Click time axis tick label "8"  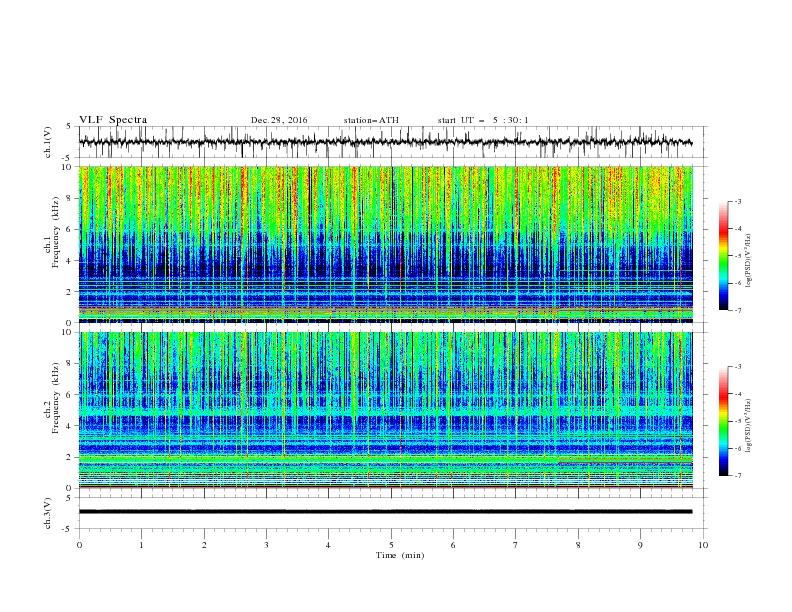578,545
